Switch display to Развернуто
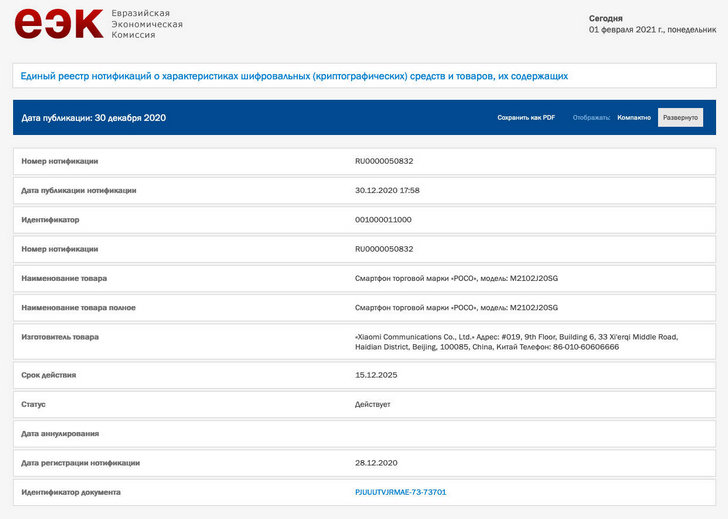 tap(680, 117)
